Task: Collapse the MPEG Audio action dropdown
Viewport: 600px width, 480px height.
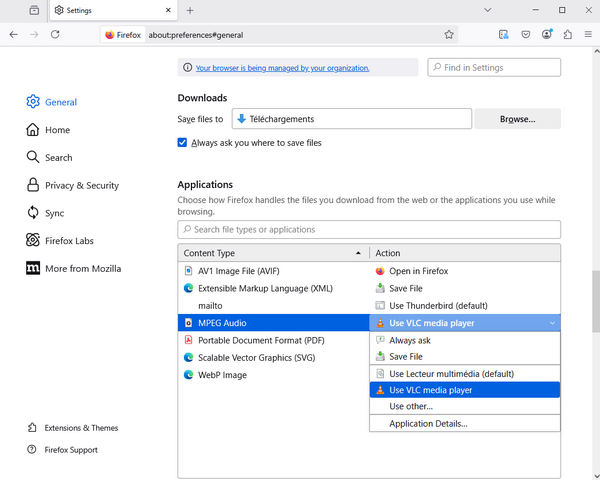Action: point(465,323)
